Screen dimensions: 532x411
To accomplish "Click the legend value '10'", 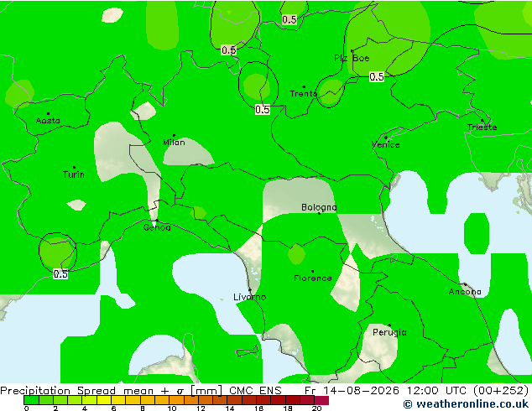I will (172, 408).
